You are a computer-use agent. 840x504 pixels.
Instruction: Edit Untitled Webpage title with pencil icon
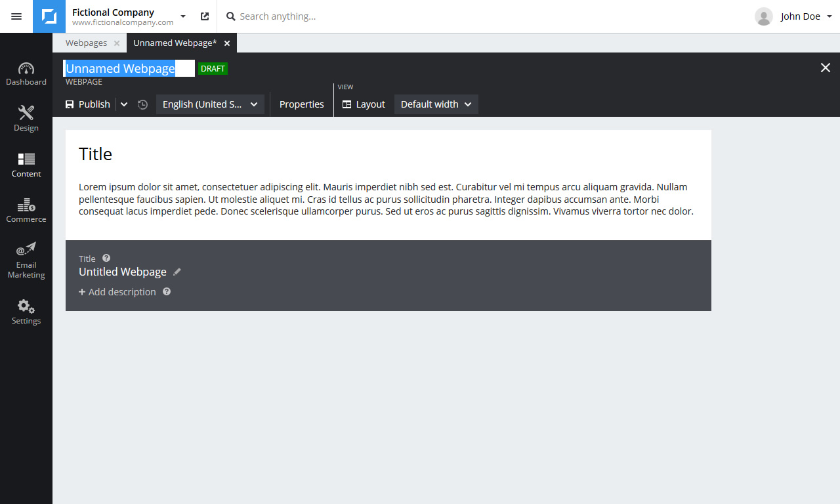pos(177,272)
